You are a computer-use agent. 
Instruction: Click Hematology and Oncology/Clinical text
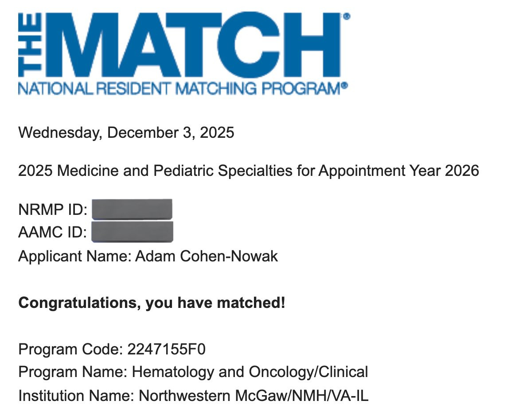tap(250, 372)
